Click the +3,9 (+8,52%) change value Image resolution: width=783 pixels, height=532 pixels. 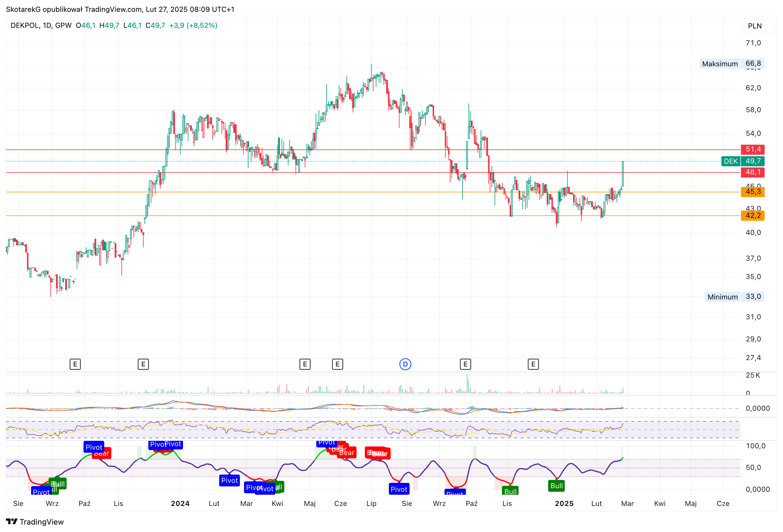(x=193, y=25)
